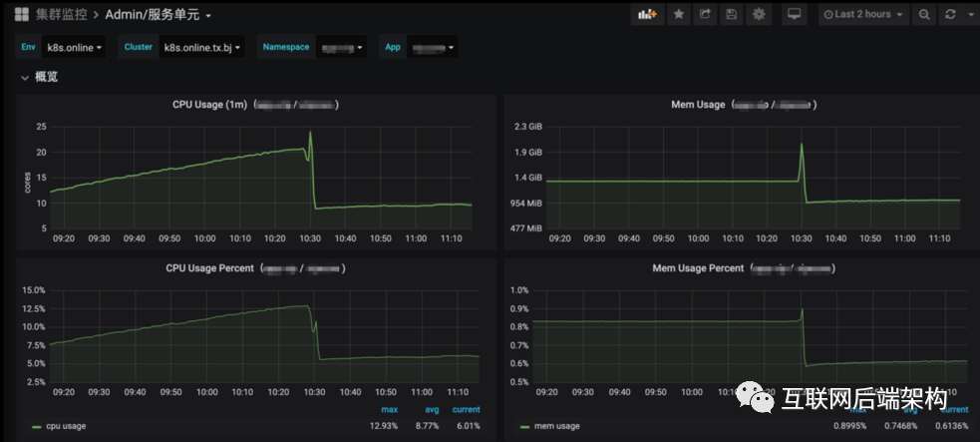The image size is (980, 442).
Task: Click the Namespace variable label
Action: 285,48
